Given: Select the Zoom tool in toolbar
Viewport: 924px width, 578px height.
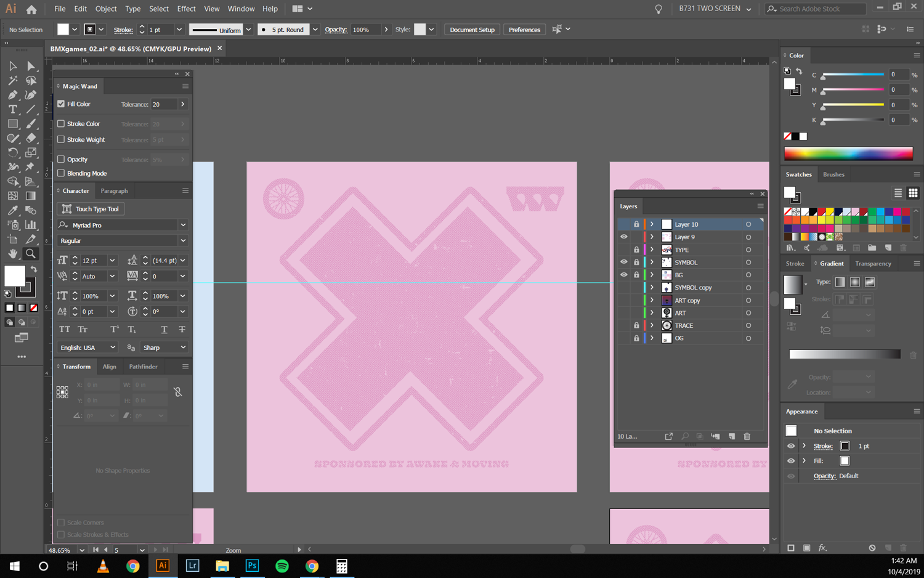Looking at the screenshot, I should tap(30, 253).
